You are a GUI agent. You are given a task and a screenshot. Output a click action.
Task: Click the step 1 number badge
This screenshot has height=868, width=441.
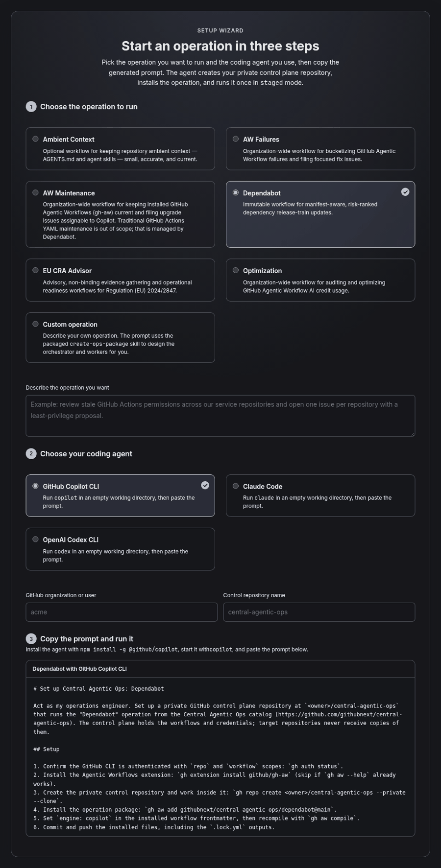pos(31,107)
